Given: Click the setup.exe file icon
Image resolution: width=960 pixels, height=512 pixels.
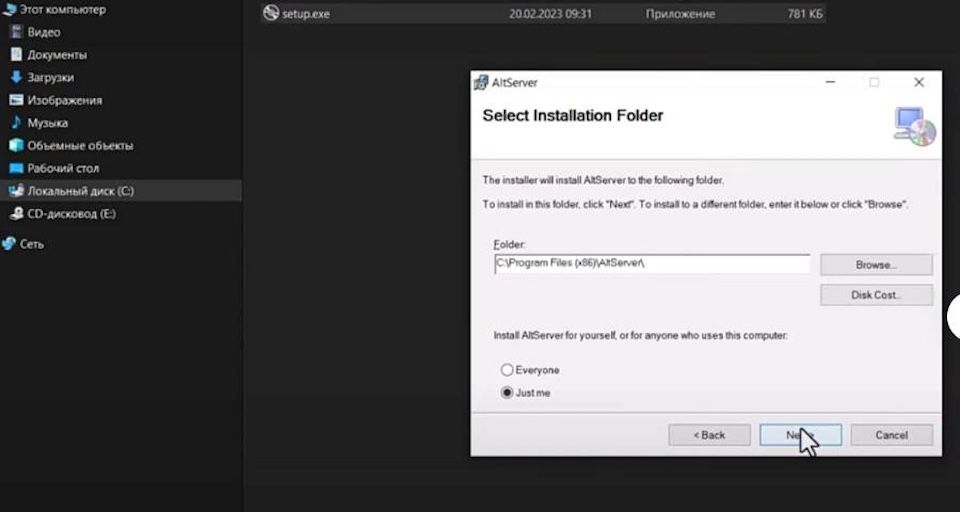Looking at the screenshot, I should (270, 14).
